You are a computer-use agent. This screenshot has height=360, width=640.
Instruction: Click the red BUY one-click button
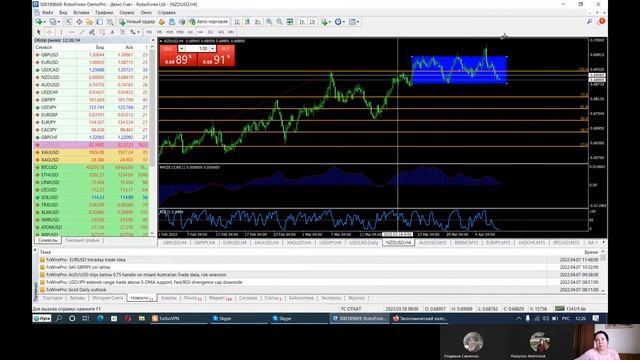(216, 56)
